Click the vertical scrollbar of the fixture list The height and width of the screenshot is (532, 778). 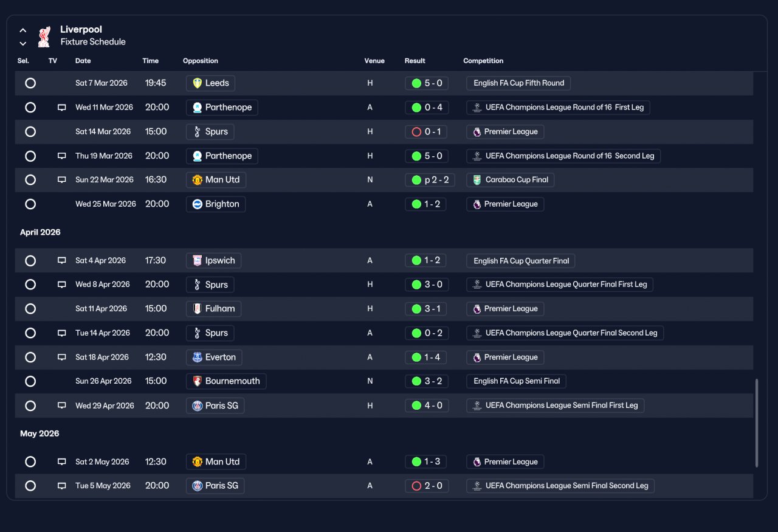[x=757, y=423]
